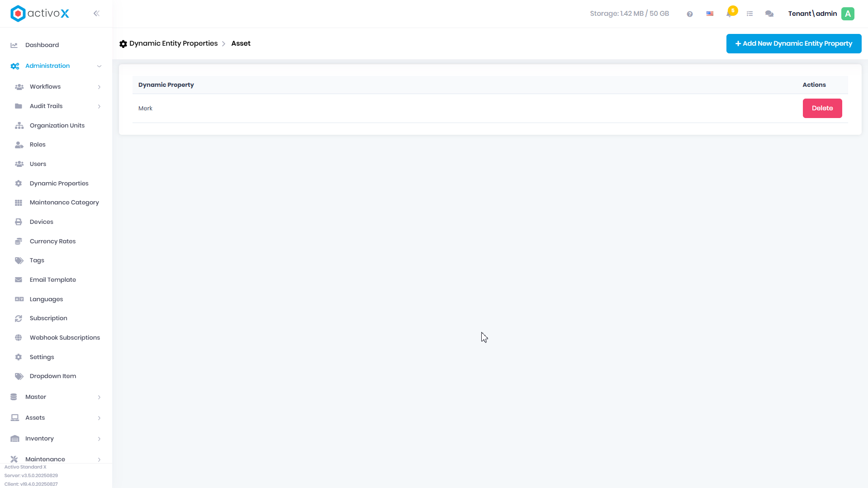The image size is (868, 488).
Task: Expand the Workflows submenu arrow
Action: (x=99, y=87)
